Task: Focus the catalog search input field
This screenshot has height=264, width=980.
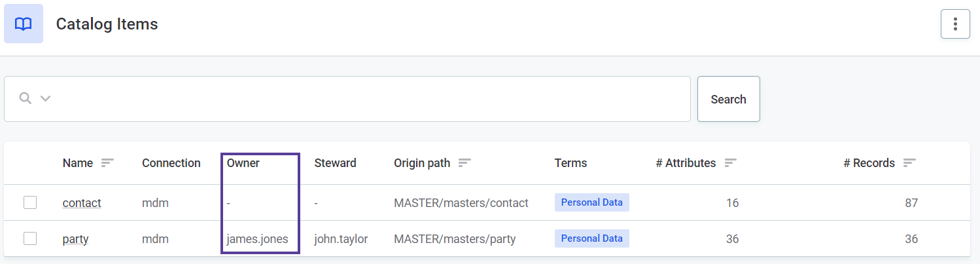Action: coord(366,99)
